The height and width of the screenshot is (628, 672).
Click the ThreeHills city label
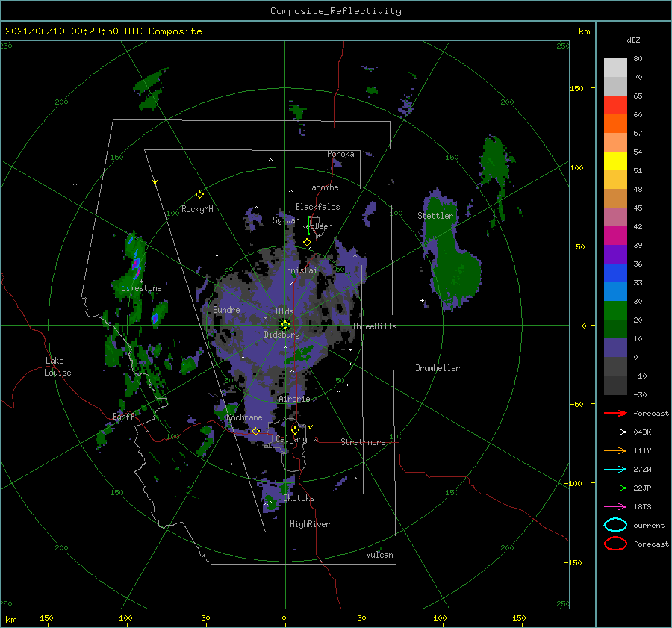374,326
